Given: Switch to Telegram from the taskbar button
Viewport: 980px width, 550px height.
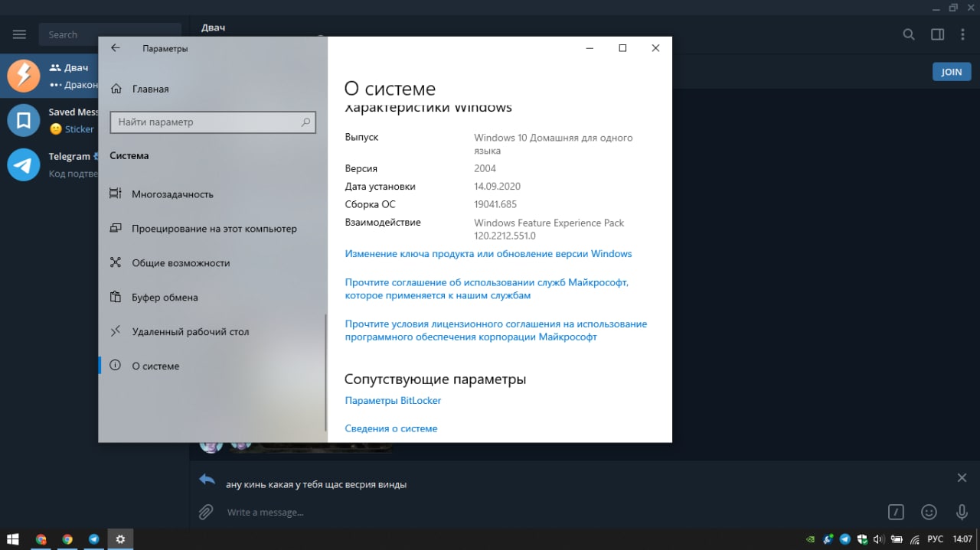Looking at the screenshot, I should pyautogui.click(x=94, y=539).
